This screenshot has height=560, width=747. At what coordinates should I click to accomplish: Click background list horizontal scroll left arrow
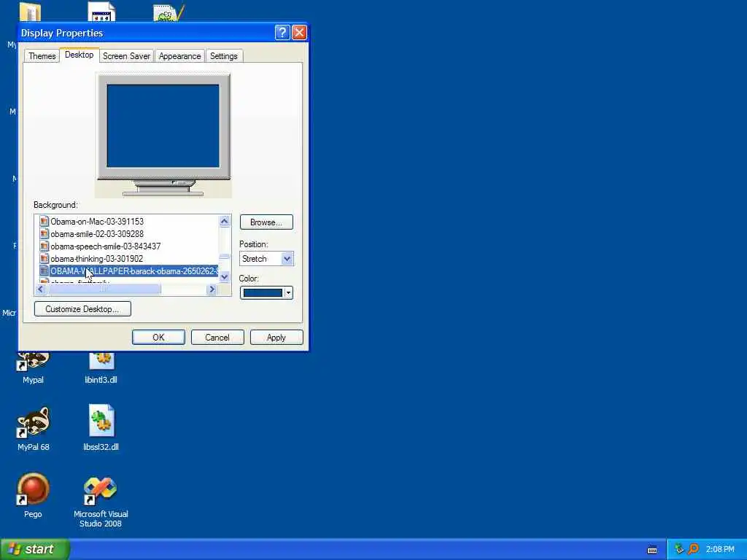pos(41,289)
